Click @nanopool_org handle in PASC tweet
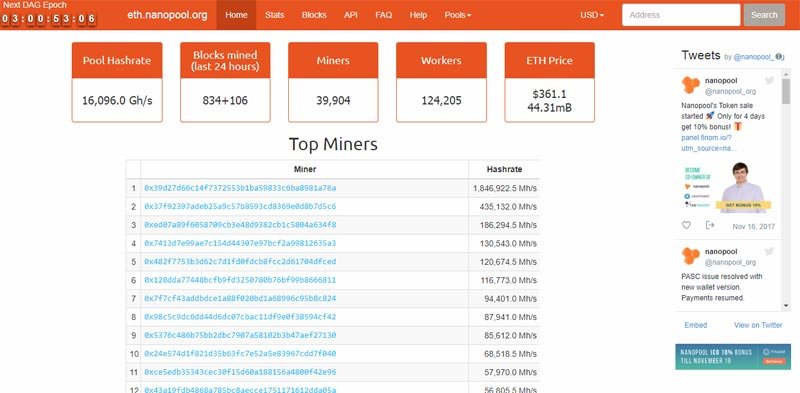The image size is (800, 393). pyautogui.click(x=730, y=262)
